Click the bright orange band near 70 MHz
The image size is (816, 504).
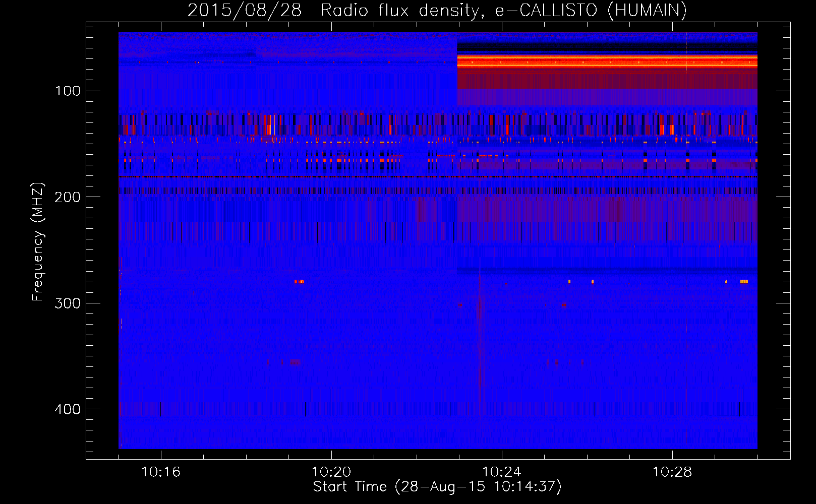(607, 61)
